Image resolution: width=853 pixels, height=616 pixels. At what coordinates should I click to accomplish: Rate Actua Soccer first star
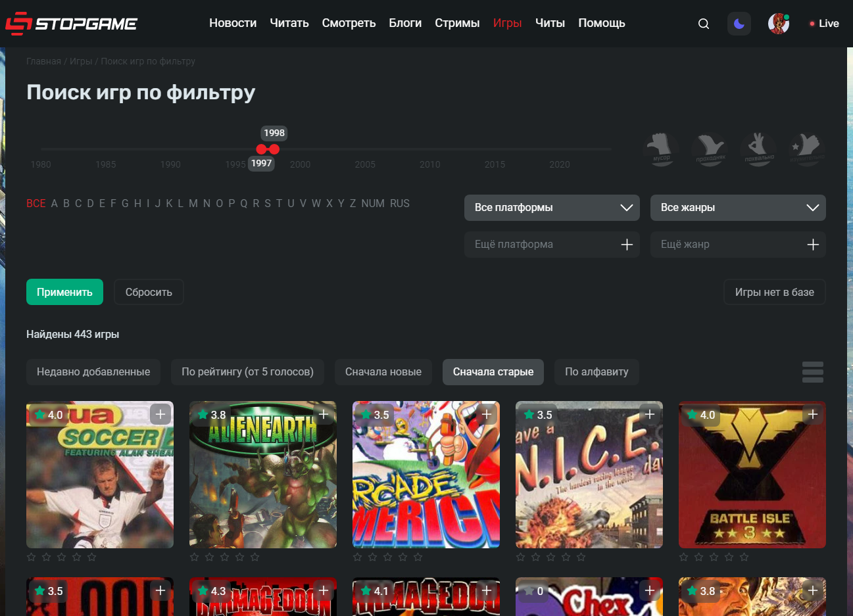(32, 557)
